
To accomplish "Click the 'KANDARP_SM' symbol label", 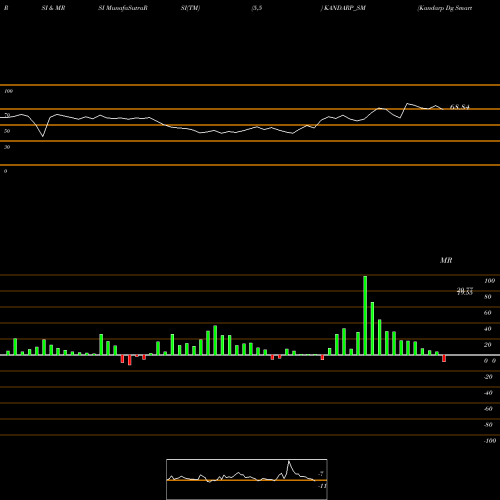I will 345,8.
